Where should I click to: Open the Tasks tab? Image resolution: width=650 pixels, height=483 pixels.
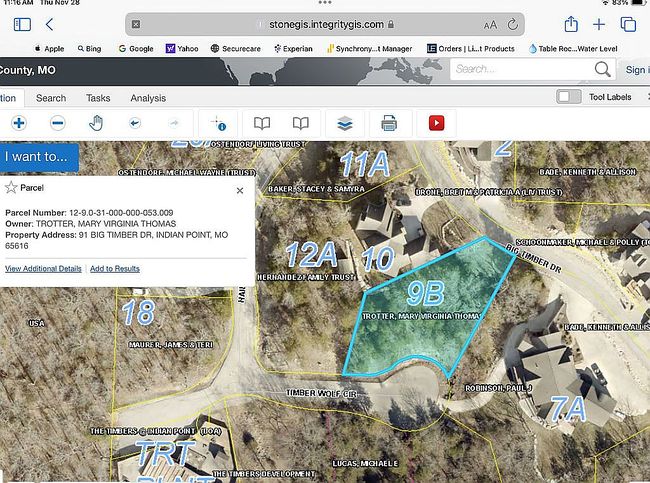(98, 98)
